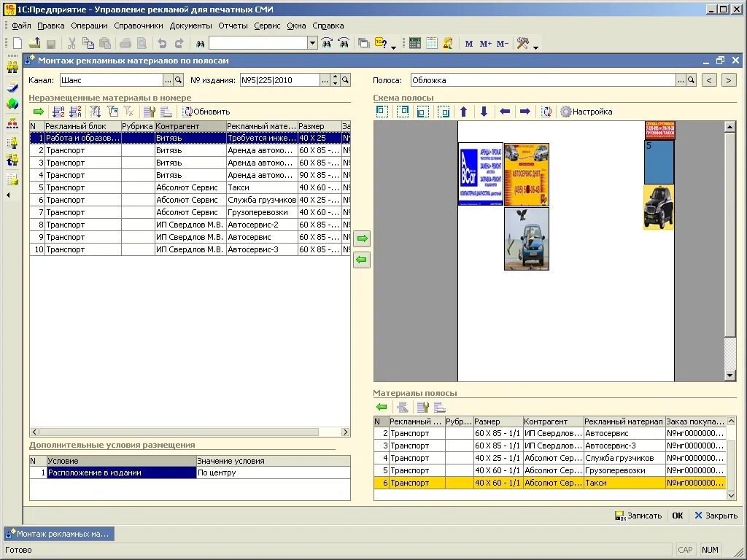This screenshot has width=747, height=560.
Task: Open selection ellipsis for № издания field
Action: tap(325, 80)
